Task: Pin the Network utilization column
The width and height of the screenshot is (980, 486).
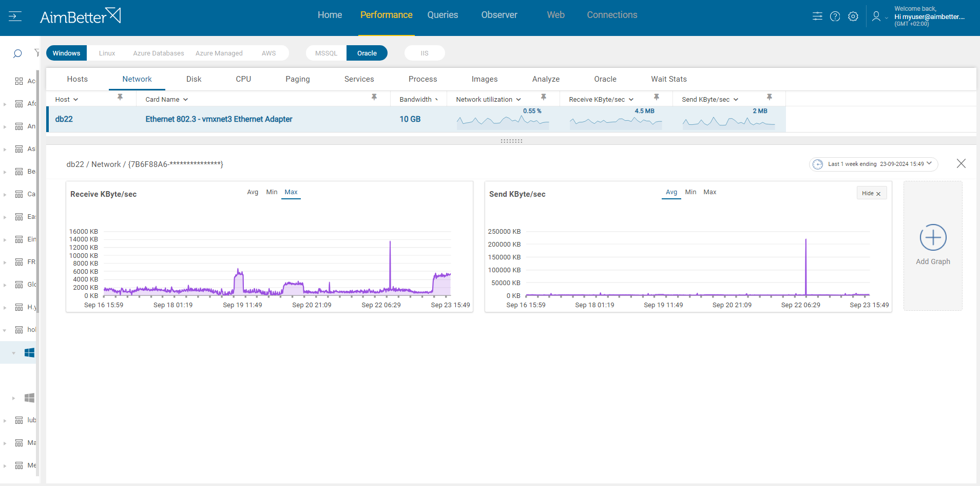Action: 544,97
